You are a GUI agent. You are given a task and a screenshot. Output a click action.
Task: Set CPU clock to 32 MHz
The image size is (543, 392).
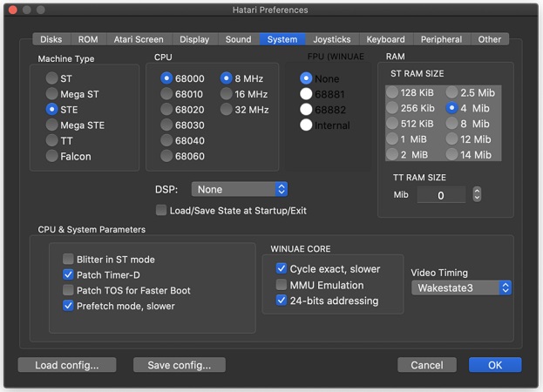point(227,110)
